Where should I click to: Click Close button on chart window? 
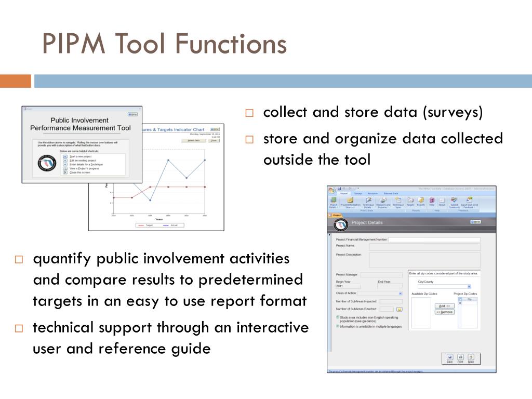click(214, 140)
